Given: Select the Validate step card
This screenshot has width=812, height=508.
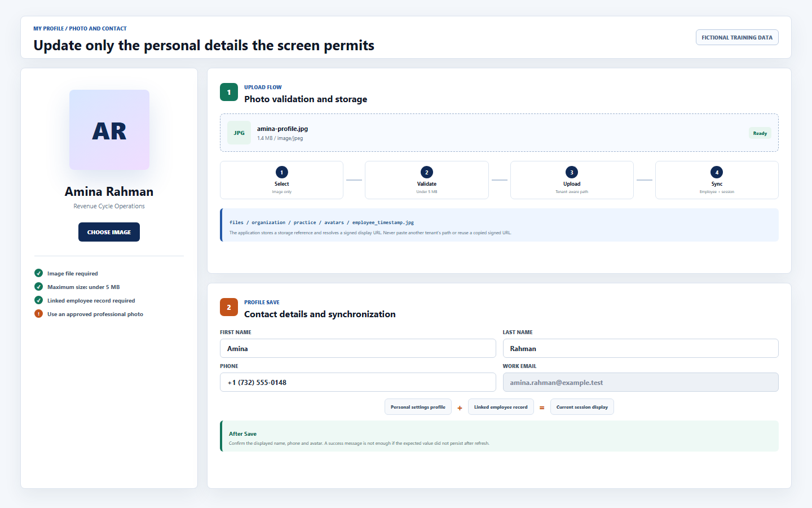Looking at the screenshot, I should 427,180.
